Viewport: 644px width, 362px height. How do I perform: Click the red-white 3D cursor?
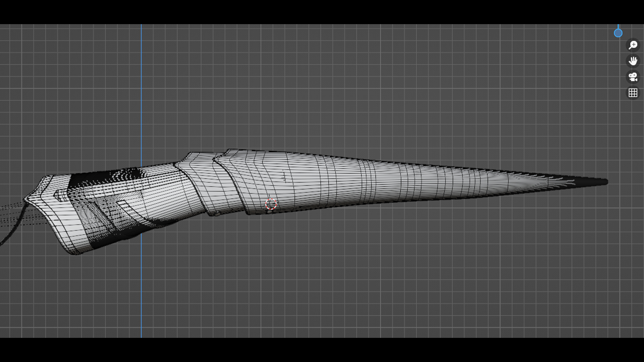[271, 204]
